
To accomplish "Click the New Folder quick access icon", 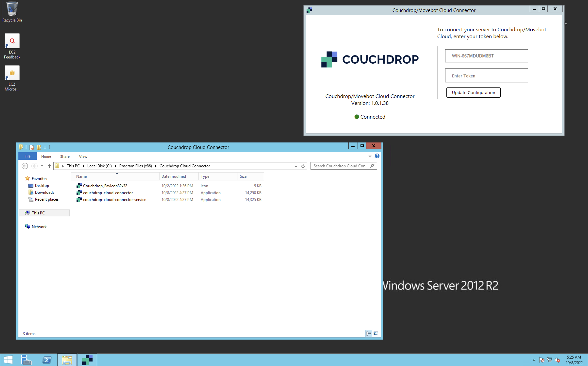I will pyautogui.click(x=39, y=147).
